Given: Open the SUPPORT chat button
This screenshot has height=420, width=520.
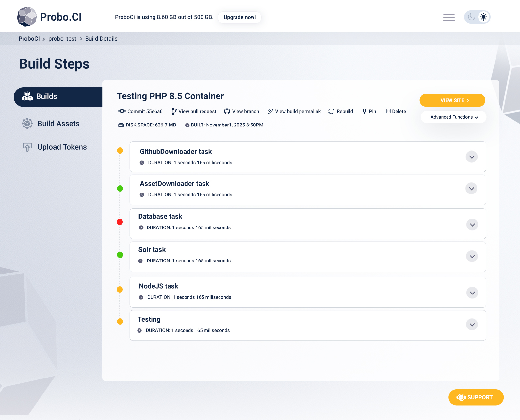Looking at the screenshot, I should [476, 397].
